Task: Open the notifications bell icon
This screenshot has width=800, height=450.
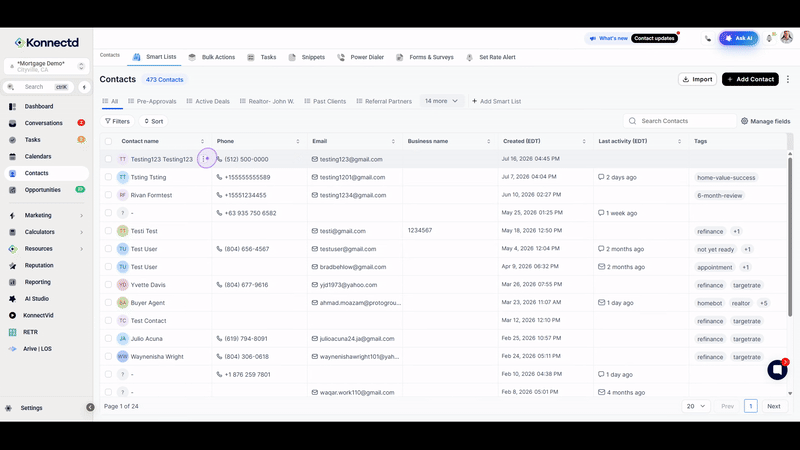Action: coord(769,38)
